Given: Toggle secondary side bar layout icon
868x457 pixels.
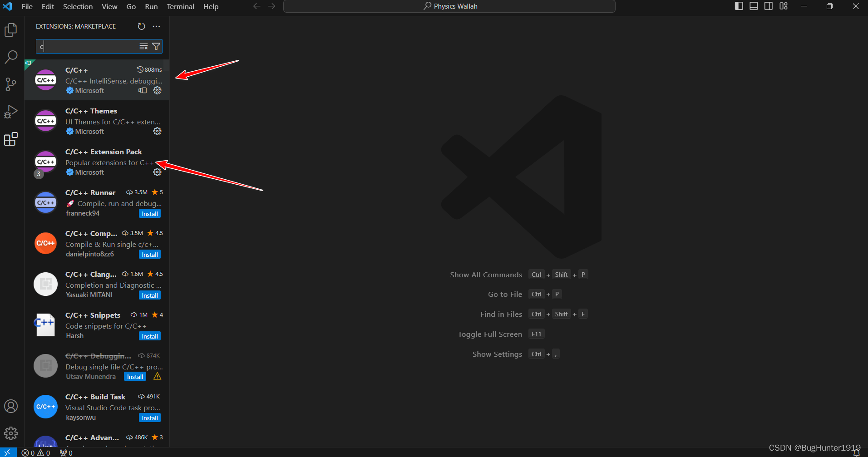Looking at the screenshot, I should tap(769, 6).
